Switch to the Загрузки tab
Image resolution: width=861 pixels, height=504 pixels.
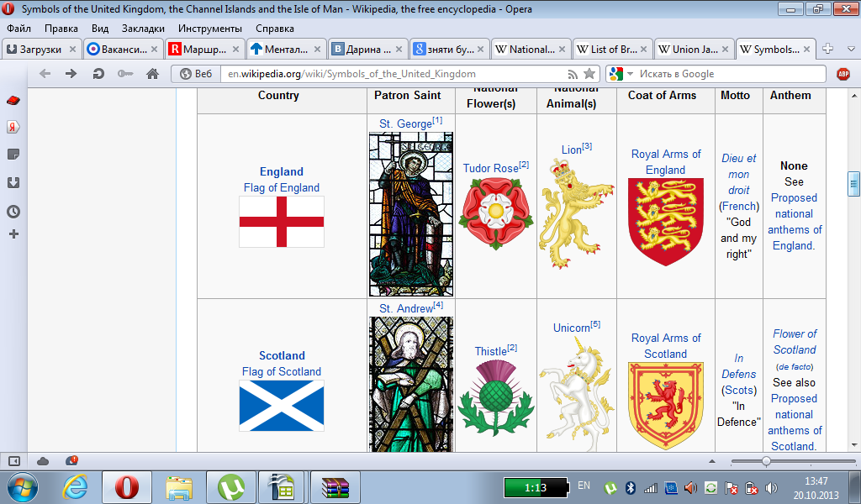pos(41,49)
